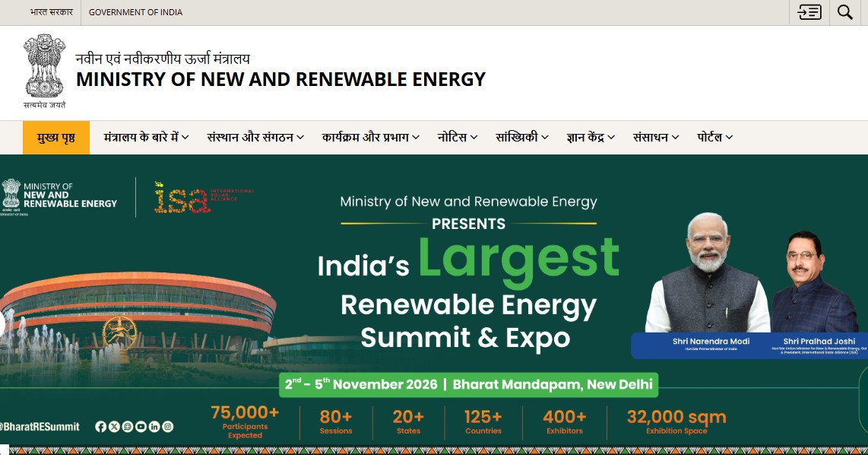Click the 32,000 sqm Exhibition Space figure
The image size is (868, 455).
pos(676,422)
